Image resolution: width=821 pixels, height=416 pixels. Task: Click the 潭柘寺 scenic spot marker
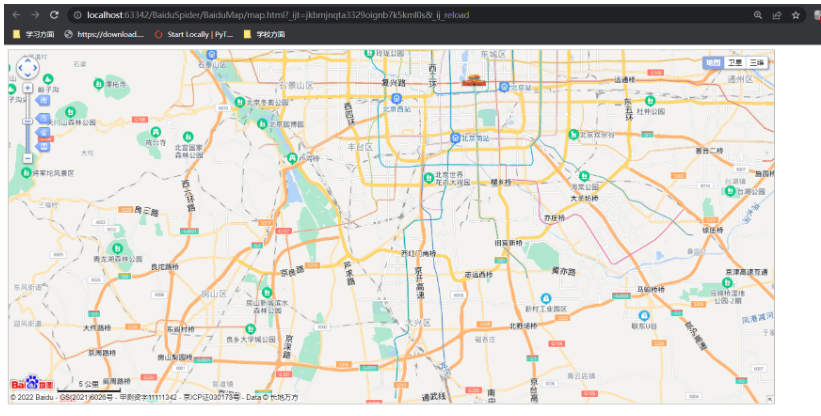pos(98,84)
